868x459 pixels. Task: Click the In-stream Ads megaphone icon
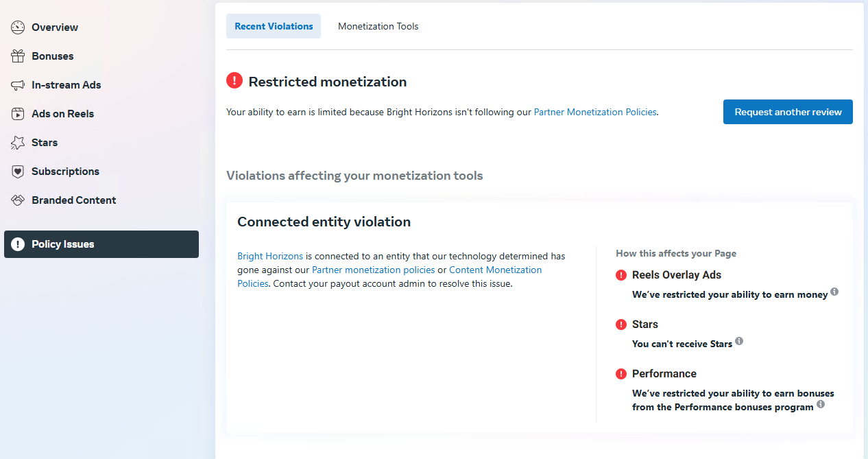tap(18, 85)
